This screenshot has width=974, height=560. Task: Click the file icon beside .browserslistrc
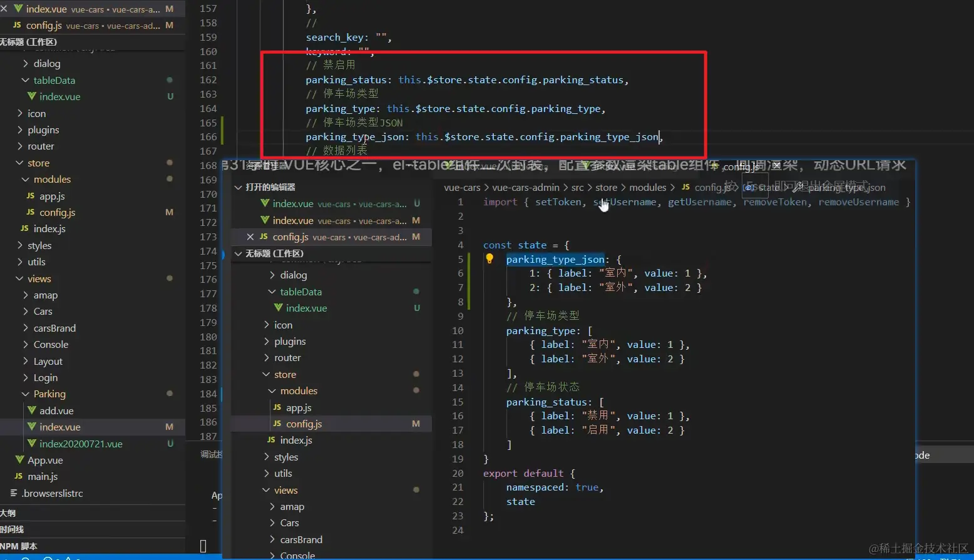(14, 493)
